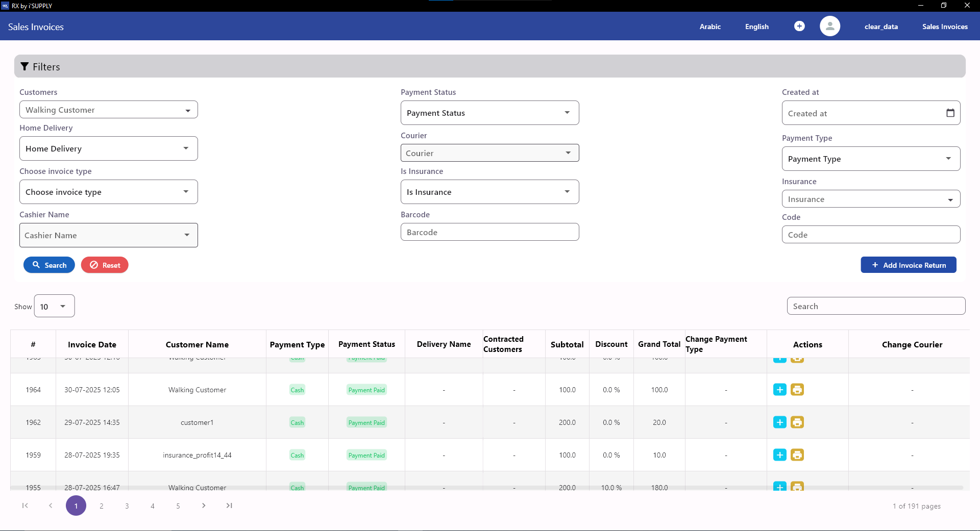The height and width of the screenshot is (531, 980).
Task: Open the Payment Status filter dropdown
Action: point(490,113)
